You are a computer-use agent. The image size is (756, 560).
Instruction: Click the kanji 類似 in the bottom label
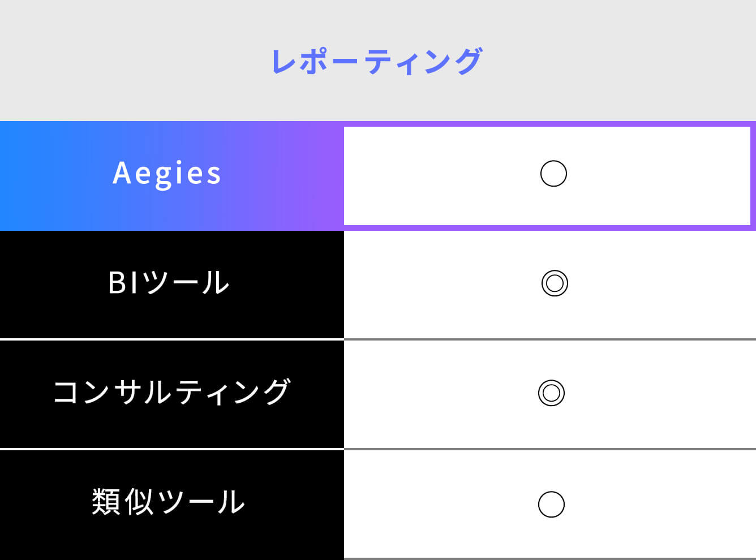[x=122, y=502]
